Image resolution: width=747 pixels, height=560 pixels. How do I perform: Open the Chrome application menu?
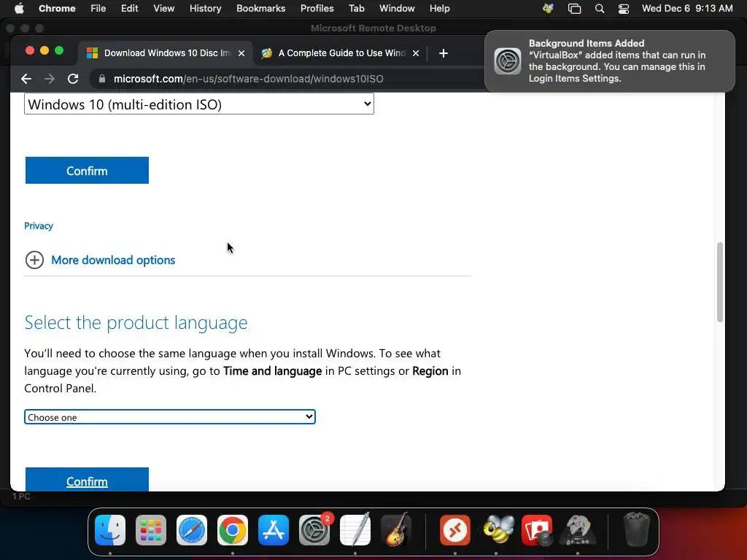click(57, 9)
